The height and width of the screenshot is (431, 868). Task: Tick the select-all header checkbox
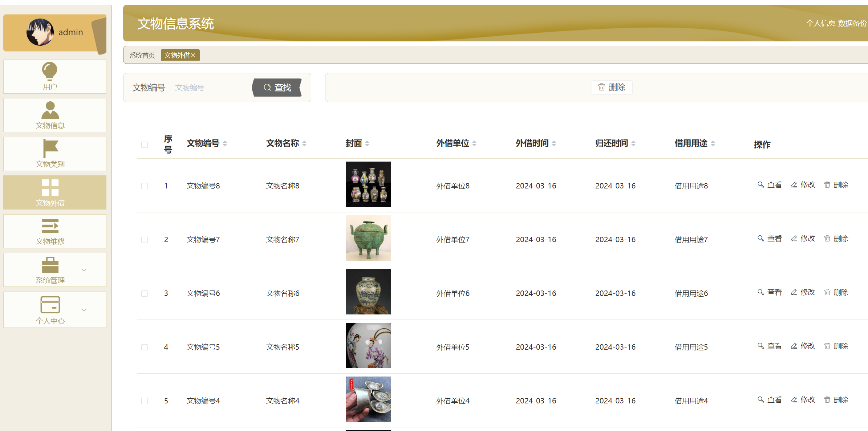click(145, 145)
